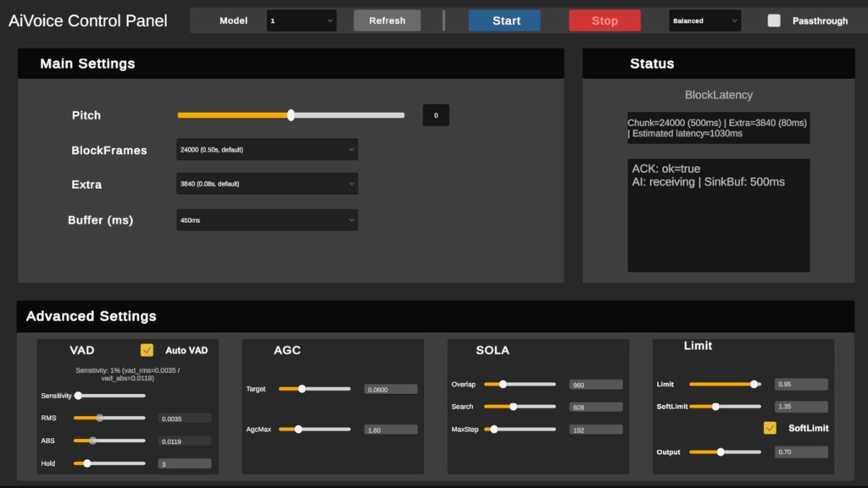Screen dimensions: 868x488
Task: Toggle the Auto VAD checkbox
Action: 147,349
